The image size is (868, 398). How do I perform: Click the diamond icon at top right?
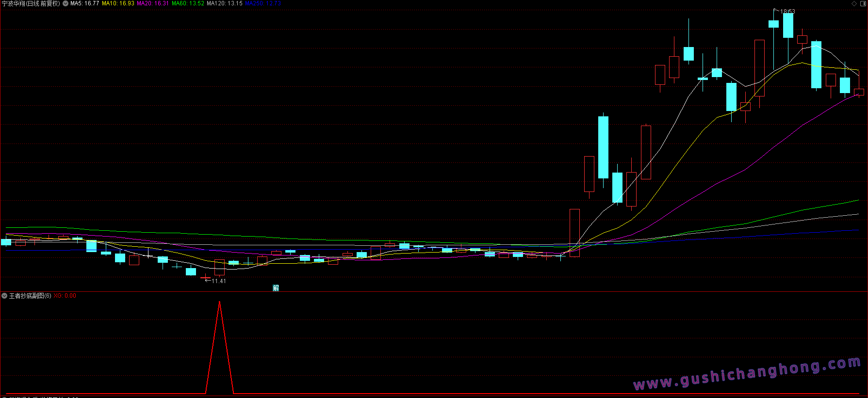tap(854, 3)
